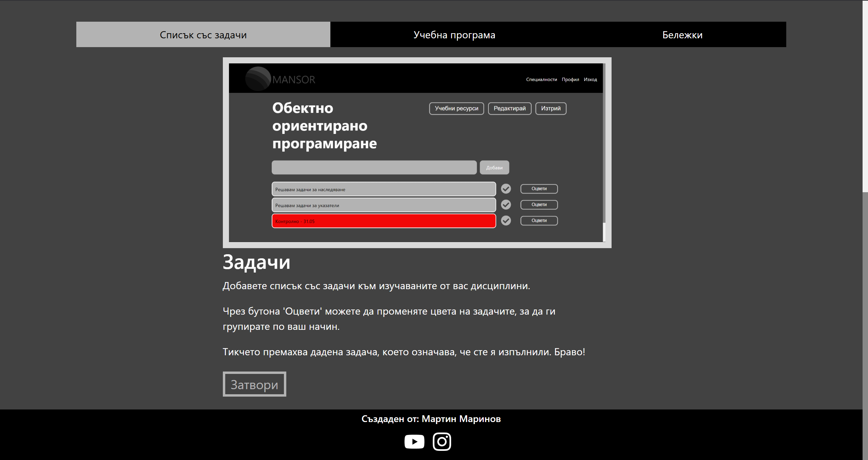Screen dimensions: 868x460
Task: Click the 'Добави' button
Action: click(x=494, y=168)
